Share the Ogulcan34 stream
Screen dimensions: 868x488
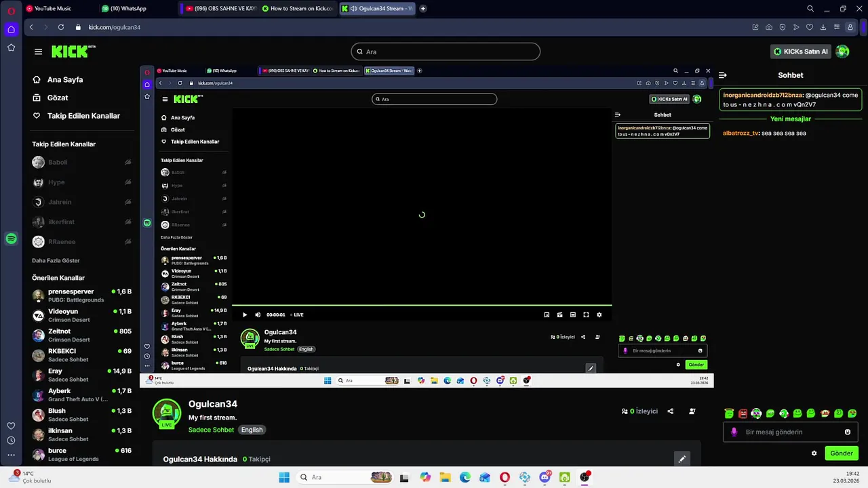click(671, 411)
